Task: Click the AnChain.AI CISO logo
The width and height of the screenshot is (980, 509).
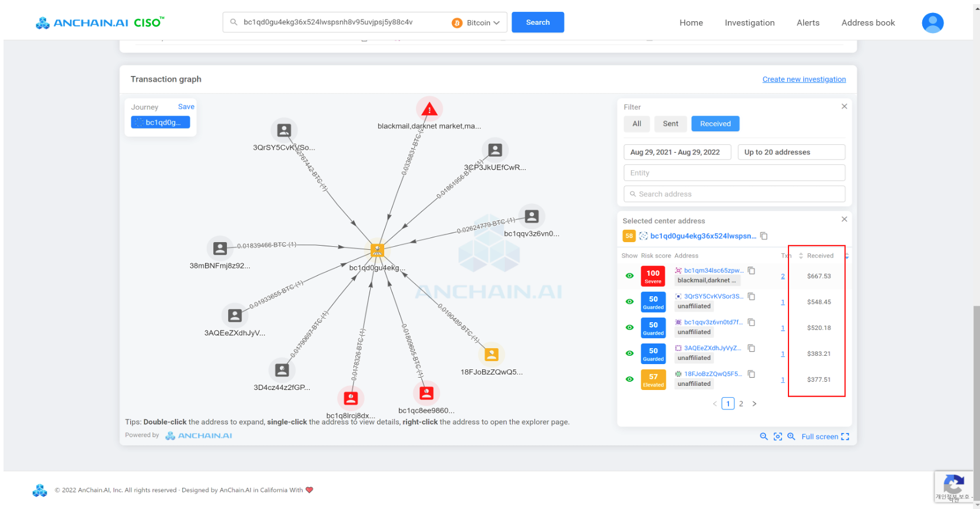Action: 100,22
